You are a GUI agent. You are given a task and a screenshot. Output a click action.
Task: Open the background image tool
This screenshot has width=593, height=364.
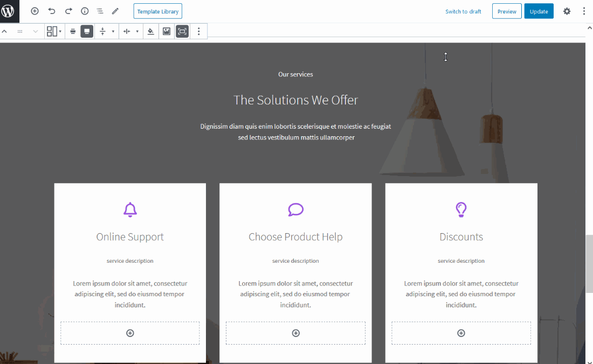167,31
